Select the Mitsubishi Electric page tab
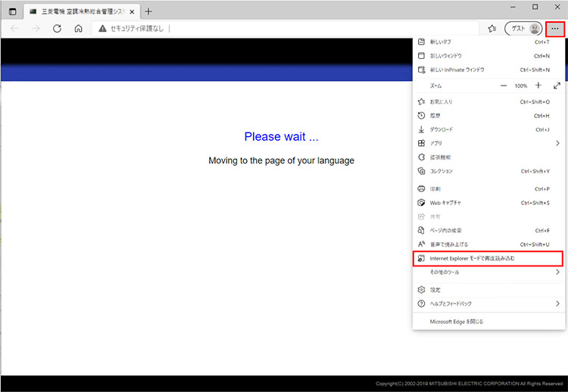 pos(82,11)
